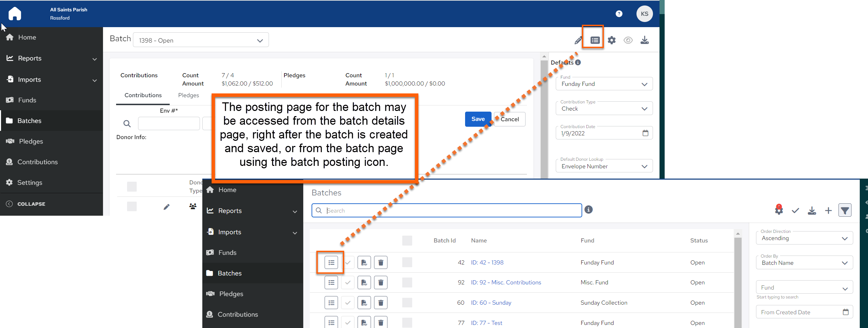
Task: Click the batch posting list icon
Action: 595,40
